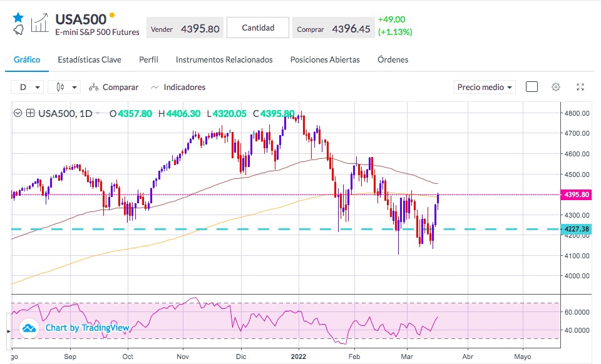Viewport: 601px width, 364px height.
Task: Click the small arrow left of RSI pane
Action: click(x=8, y=331)
